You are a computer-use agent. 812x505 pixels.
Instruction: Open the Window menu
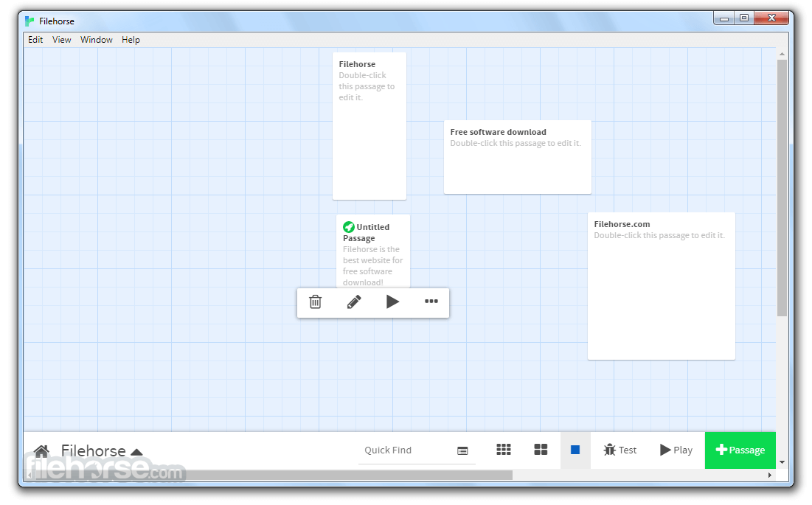[x=97, y=40]
